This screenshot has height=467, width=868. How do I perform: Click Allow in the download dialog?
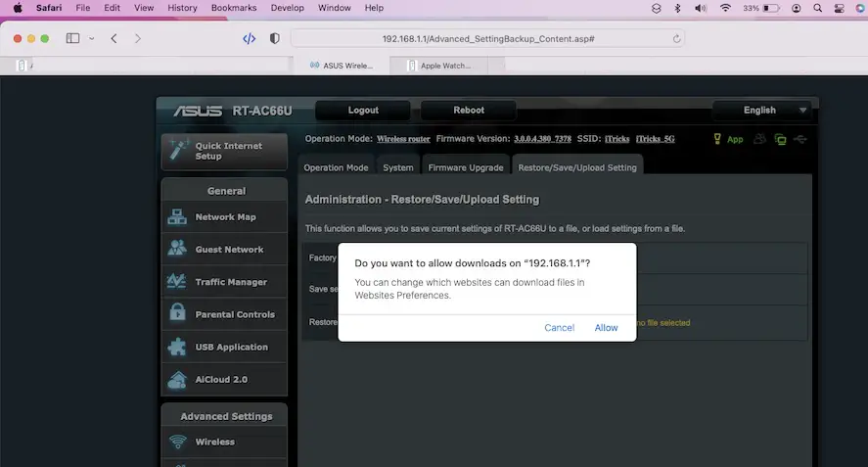[606, 327]
